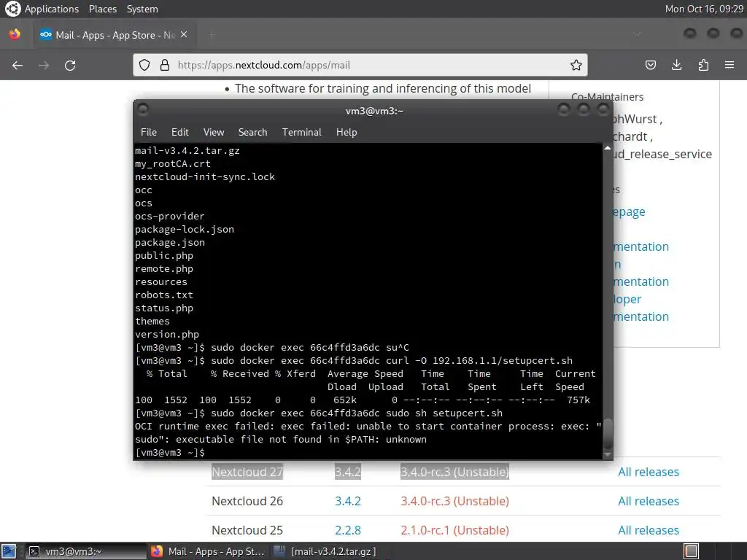This screenshot has width=747, height=560.
Task: Open the terminal Edit menu
Action: point(179,133)
